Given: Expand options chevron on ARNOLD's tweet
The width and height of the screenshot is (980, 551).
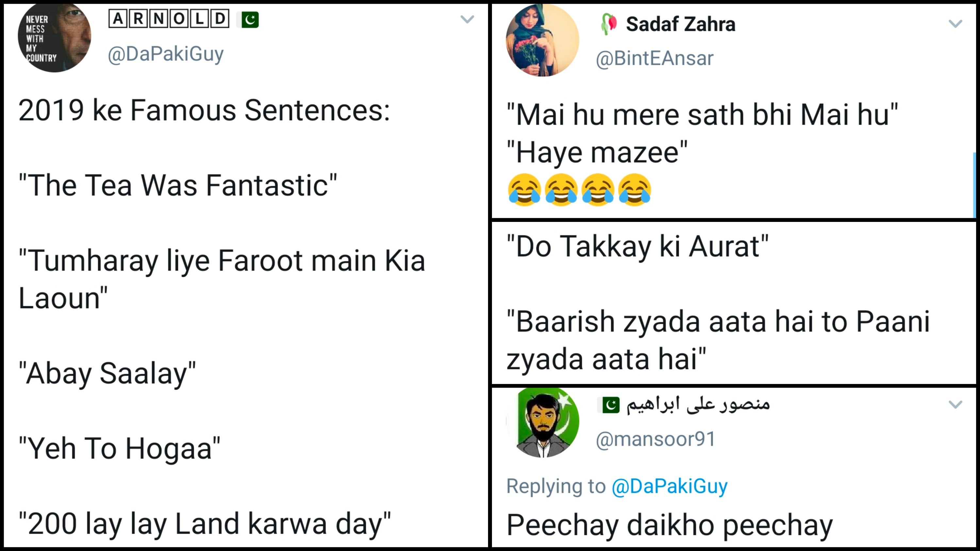Looking at the screenshot, I should [x=467, y=19].
